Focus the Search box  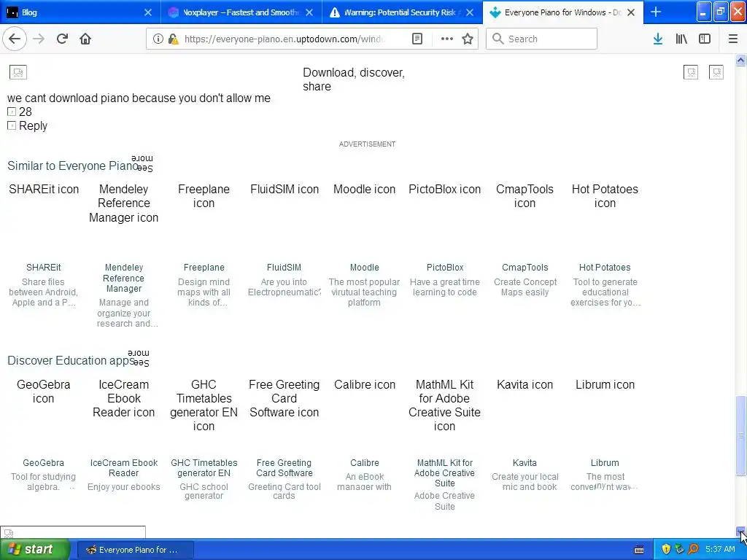point(541,39)
